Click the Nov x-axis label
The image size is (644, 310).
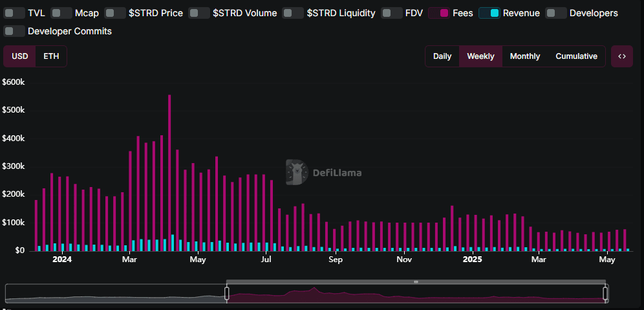(404, 260)
